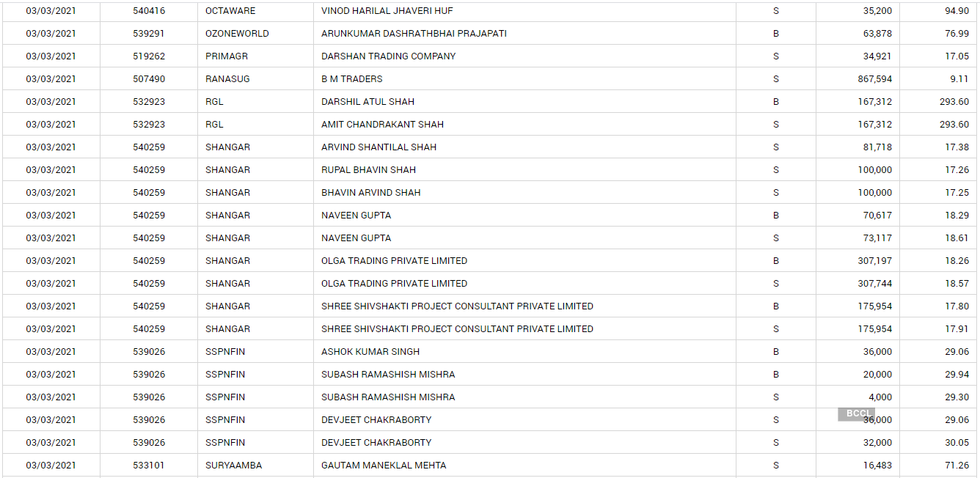Viewport: 980px width, 478px height.
Task: Select ARUNKUMAR DASHRATHBHAI PRAJAPATI client name
Action: coord(414,34)
